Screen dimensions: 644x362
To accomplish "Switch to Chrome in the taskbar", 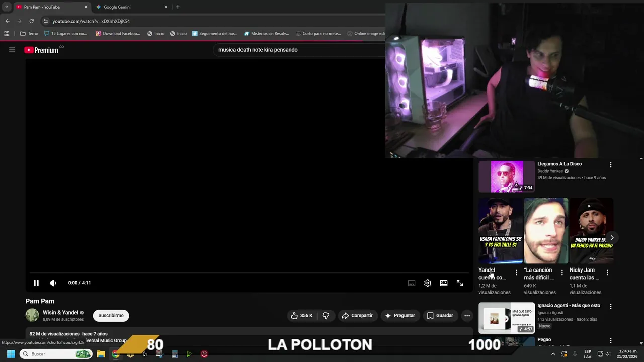I will click(x=116, y=354).
